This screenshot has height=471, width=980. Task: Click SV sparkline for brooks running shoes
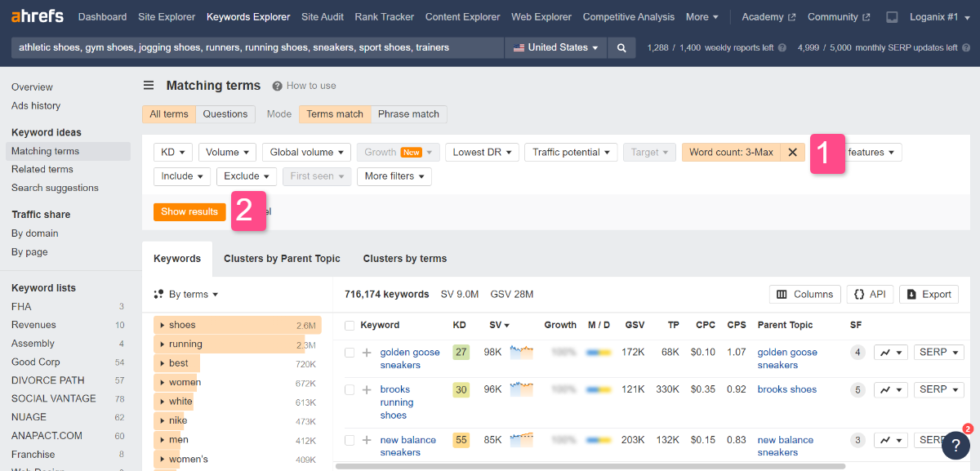tap(521, 389)
